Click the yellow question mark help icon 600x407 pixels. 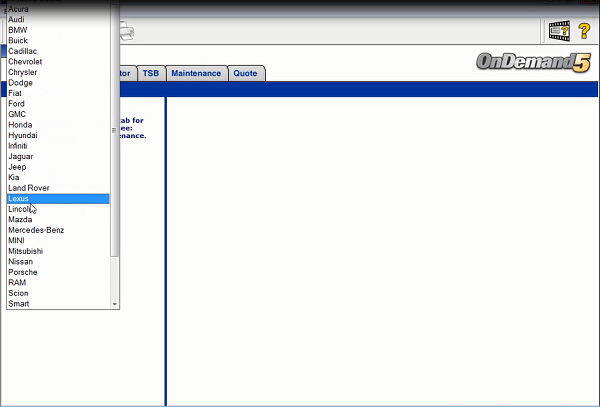point(585,32)
